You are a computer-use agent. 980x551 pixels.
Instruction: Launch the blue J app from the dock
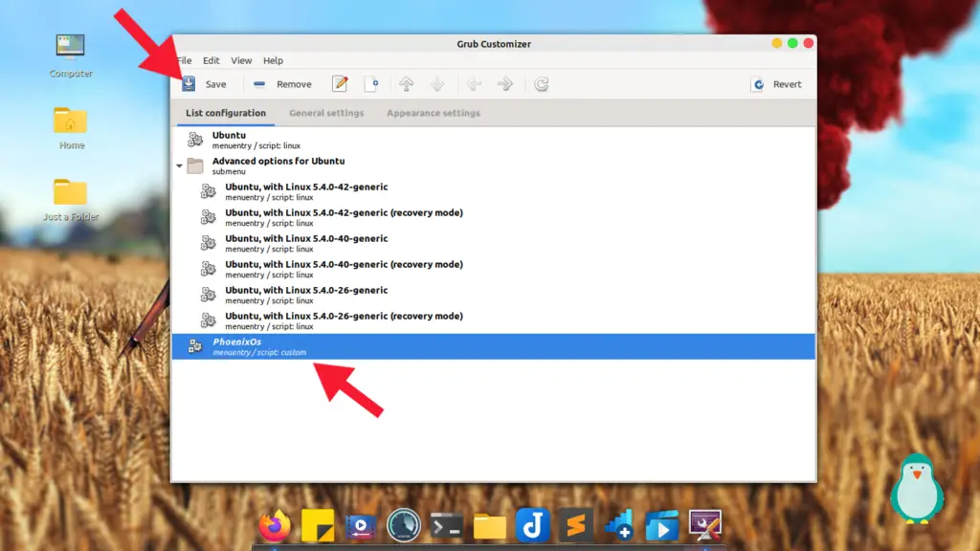[532, 525]
